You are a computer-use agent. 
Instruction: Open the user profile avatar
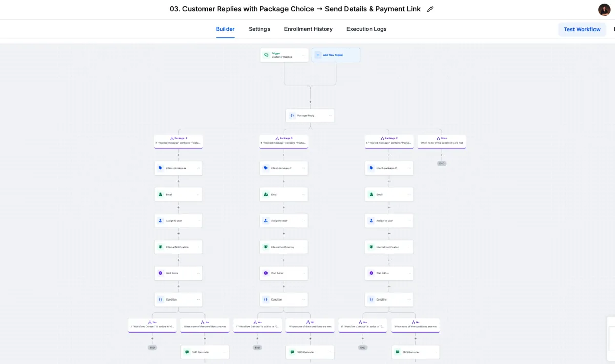[x=604, y=10]
